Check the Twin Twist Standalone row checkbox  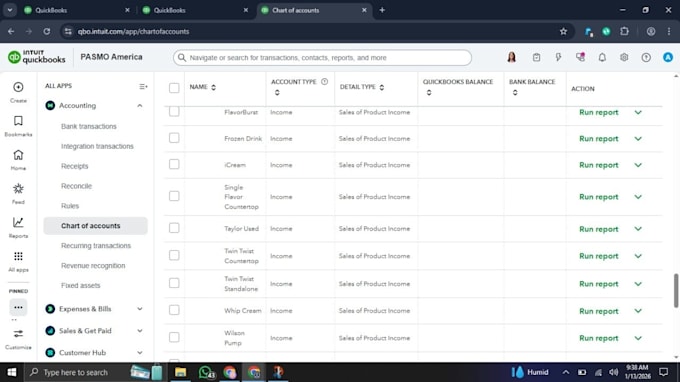[174, 283]
